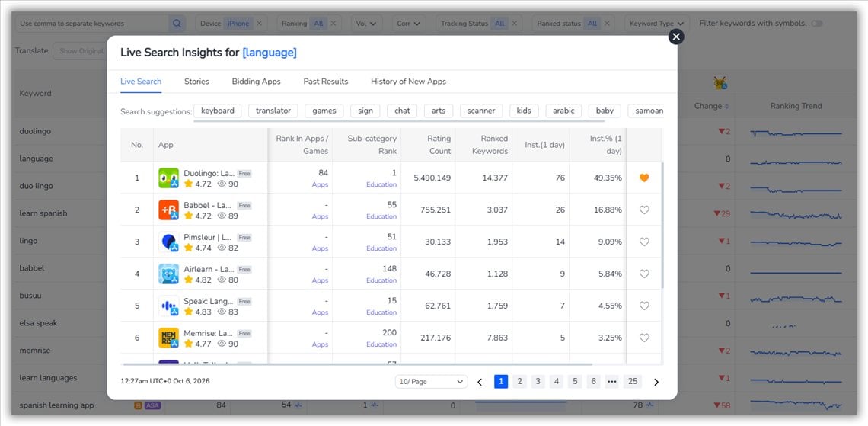Click Apps link in Babbel row
The image size is (868, 426).
pyautogui.click(x=320, y=216)
